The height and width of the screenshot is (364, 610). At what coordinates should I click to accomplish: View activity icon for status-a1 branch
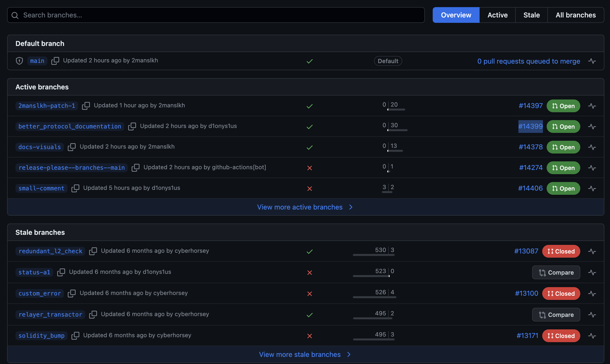click(x=592, y=272)
